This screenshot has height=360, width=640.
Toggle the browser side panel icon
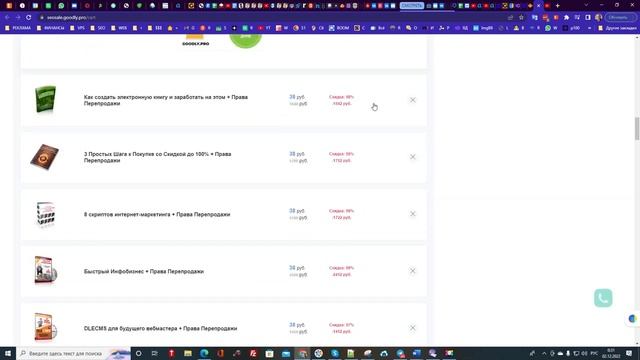tap(588, 18)
